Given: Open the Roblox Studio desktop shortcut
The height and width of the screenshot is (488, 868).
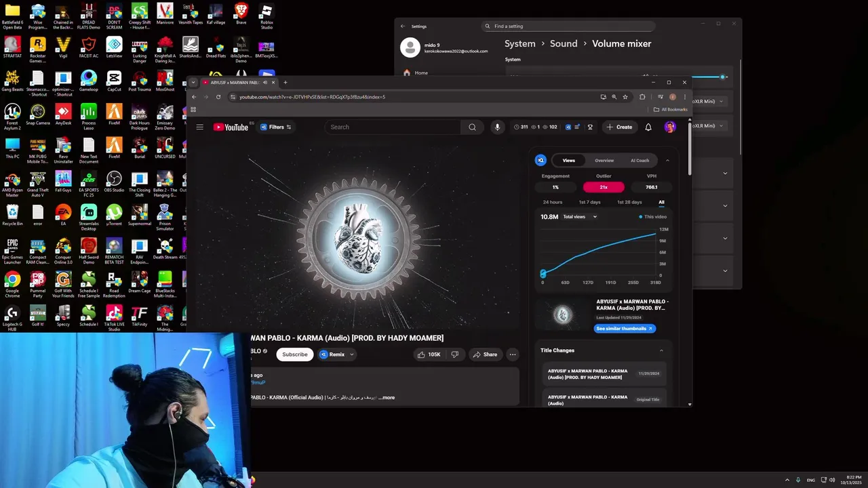Looking at the screenshot, I should pos(267,16).
